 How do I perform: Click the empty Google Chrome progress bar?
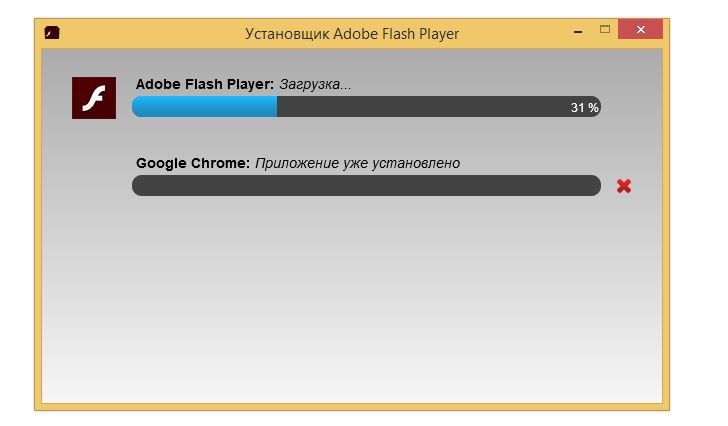(366, 186)
